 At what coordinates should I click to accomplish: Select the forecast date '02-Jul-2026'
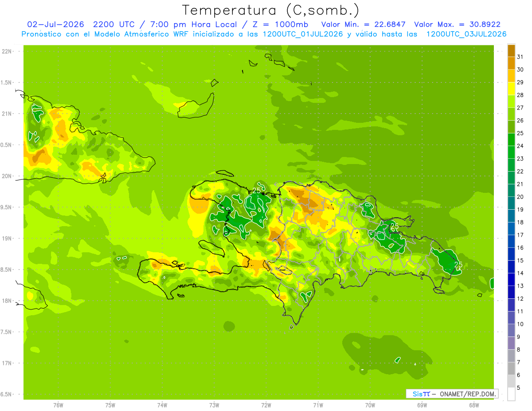click(56, 24)
